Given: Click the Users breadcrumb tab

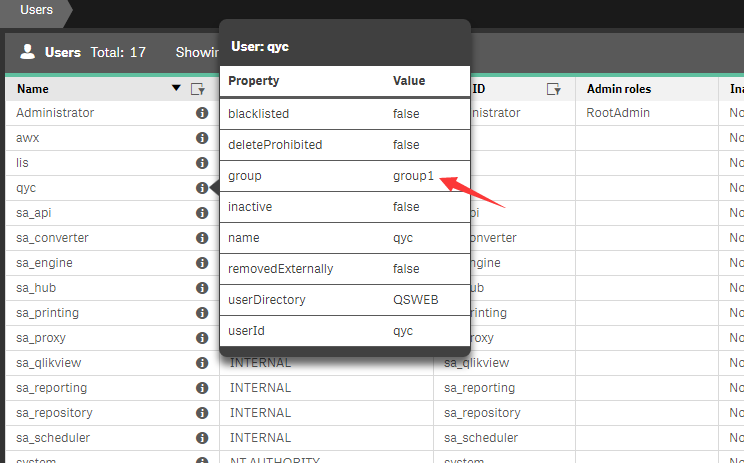Looking at the screenshot, I should (x=37, y=11).
